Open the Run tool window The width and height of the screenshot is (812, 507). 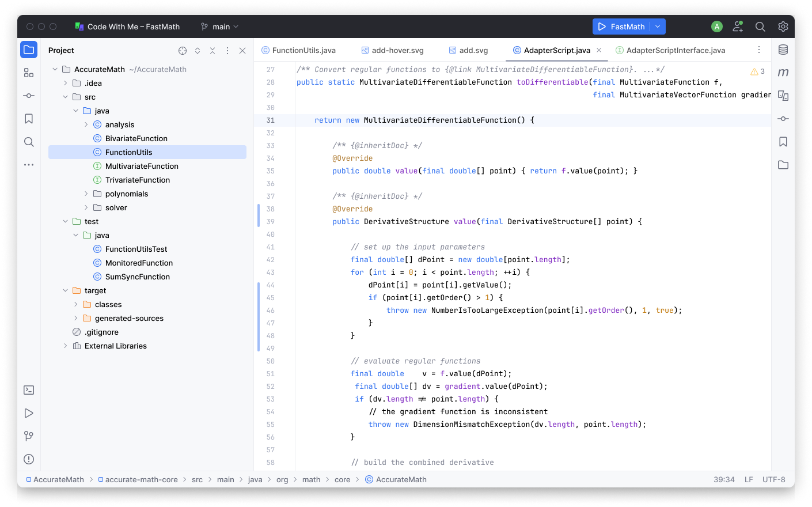point(29,413)
